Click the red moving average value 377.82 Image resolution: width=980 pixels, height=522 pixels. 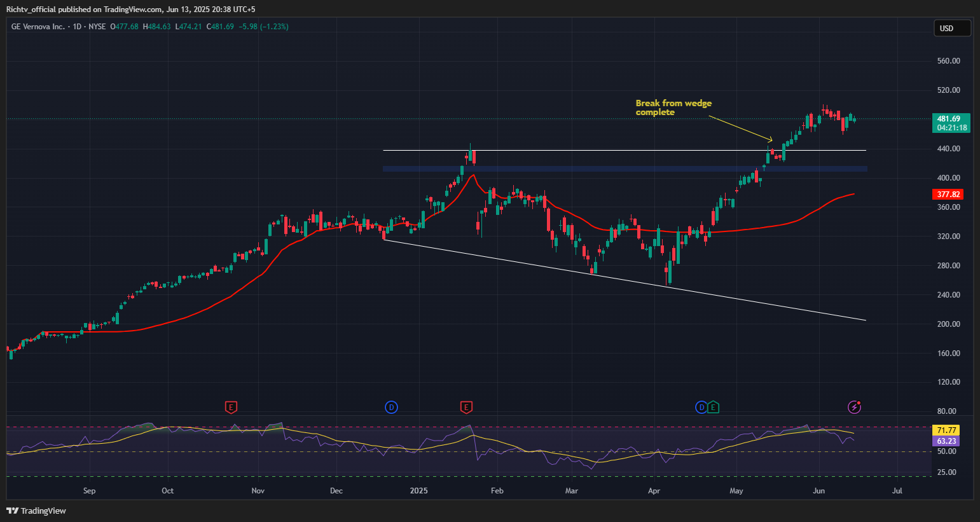[949, 195]
